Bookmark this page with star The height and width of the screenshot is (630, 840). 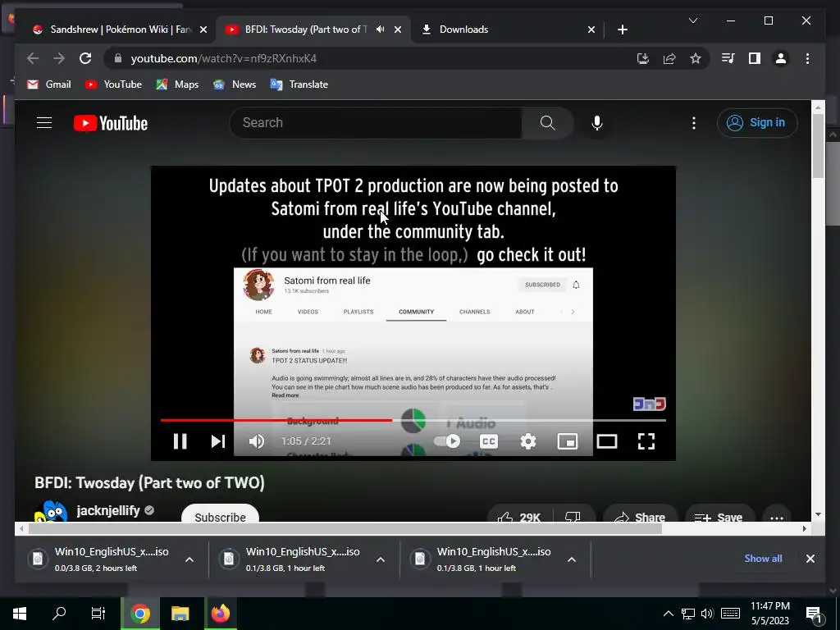[x=696, y=58]
